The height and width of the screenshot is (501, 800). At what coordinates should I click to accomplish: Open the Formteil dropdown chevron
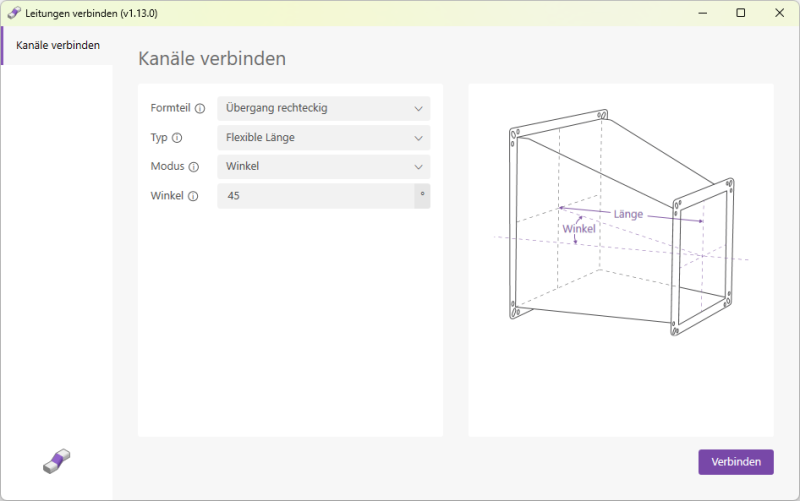pyautogui.click(x=418, y=109)
